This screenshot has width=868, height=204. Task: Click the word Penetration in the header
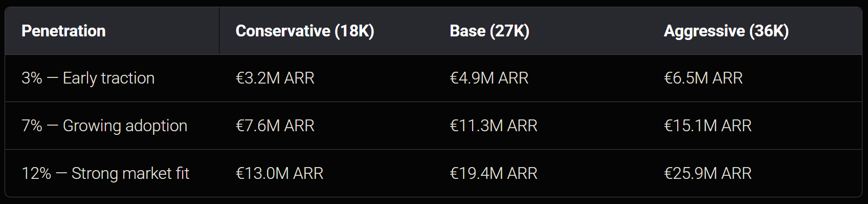click(63, 31)
